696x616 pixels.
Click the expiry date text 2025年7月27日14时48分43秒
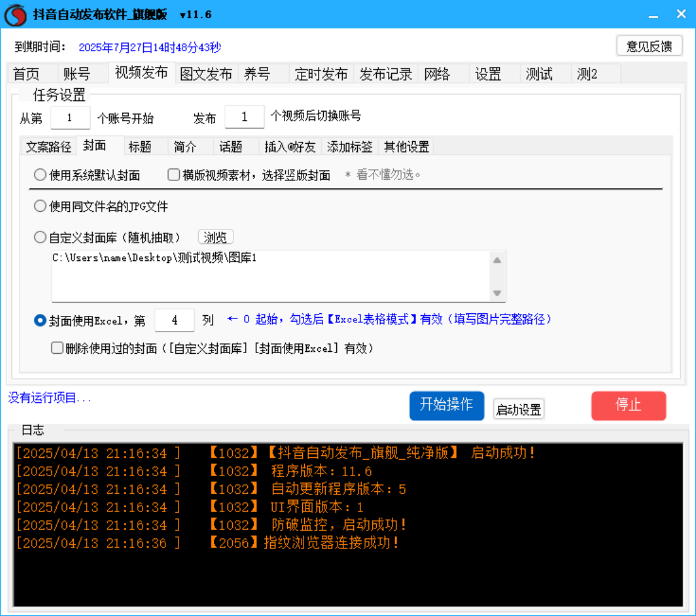coord(150,47)
